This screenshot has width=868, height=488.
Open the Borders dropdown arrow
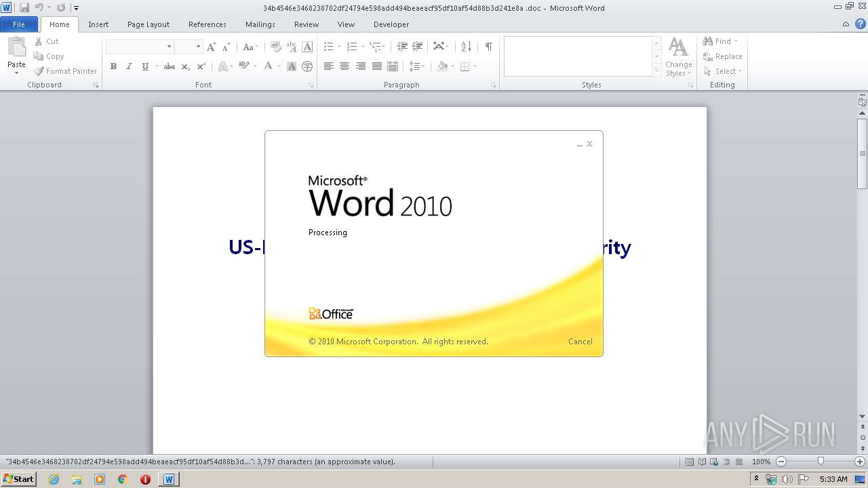tap(475, 66)
